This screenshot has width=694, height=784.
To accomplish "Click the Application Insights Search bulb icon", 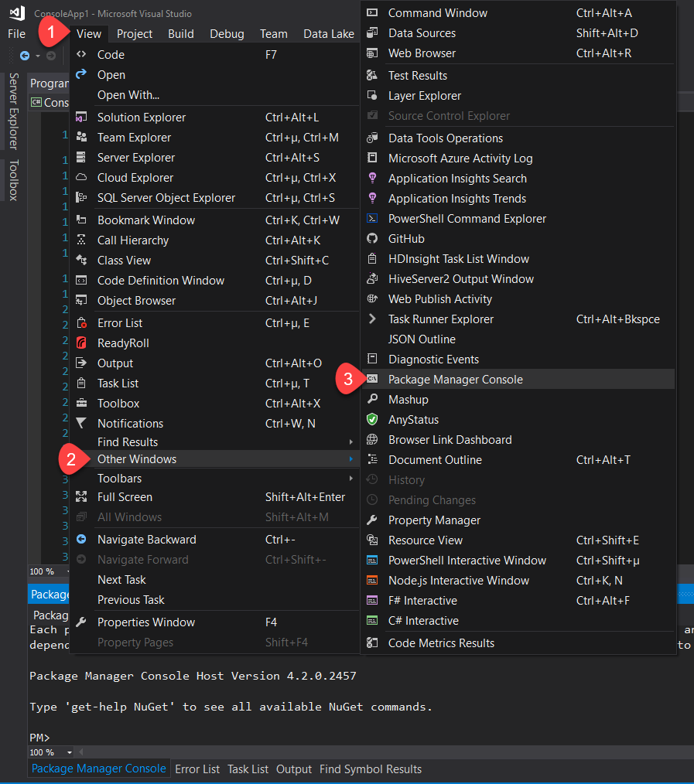I will coord(374,178).
